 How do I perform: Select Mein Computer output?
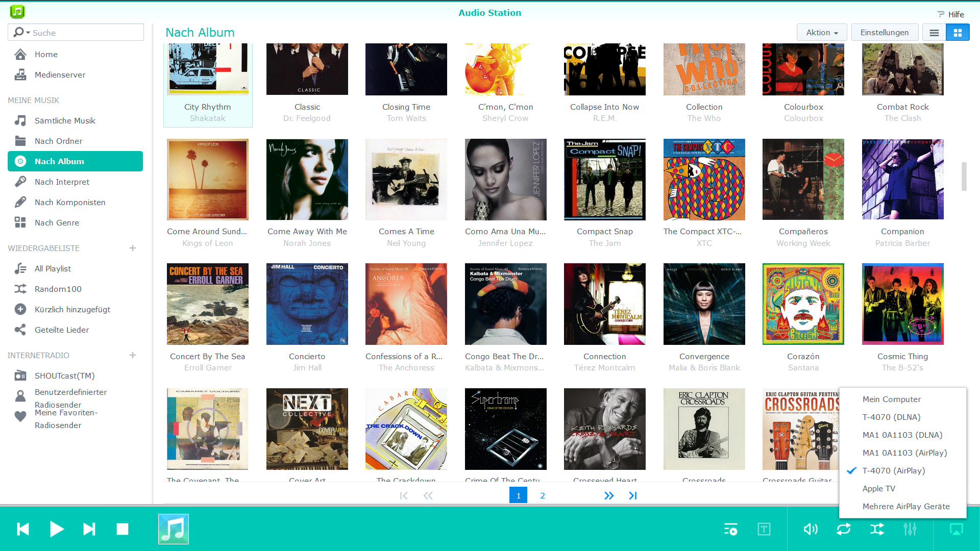click(903, 399)
